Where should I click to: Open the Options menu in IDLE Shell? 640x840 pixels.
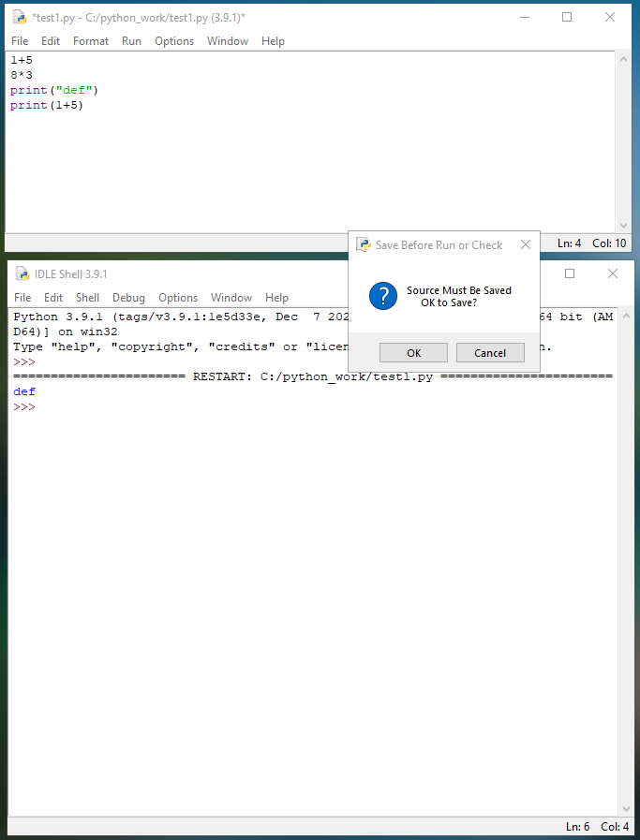(178, 298)
